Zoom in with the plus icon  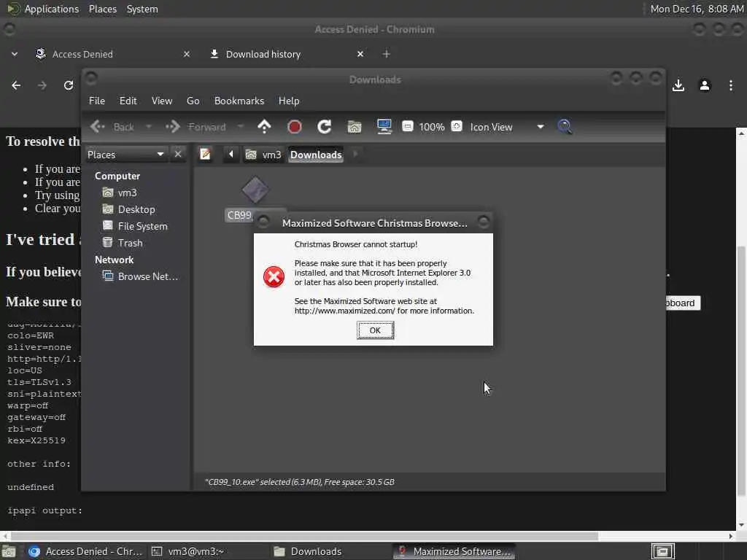[x=457, y=126]
